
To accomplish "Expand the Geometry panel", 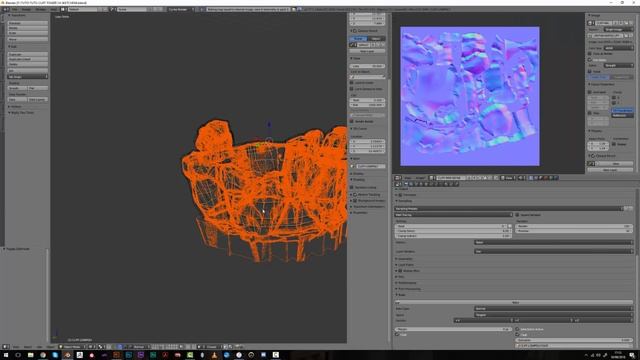I will point(404,259).
